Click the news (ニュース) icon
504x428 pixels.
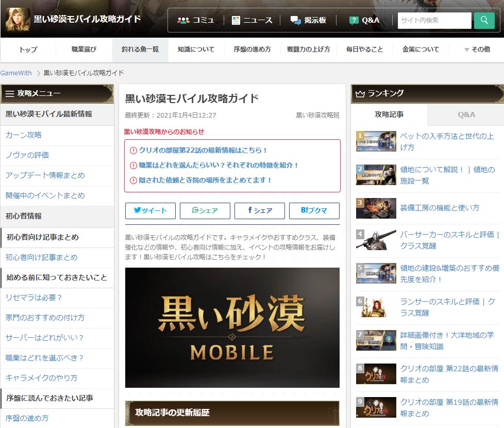tap(236, 20)
